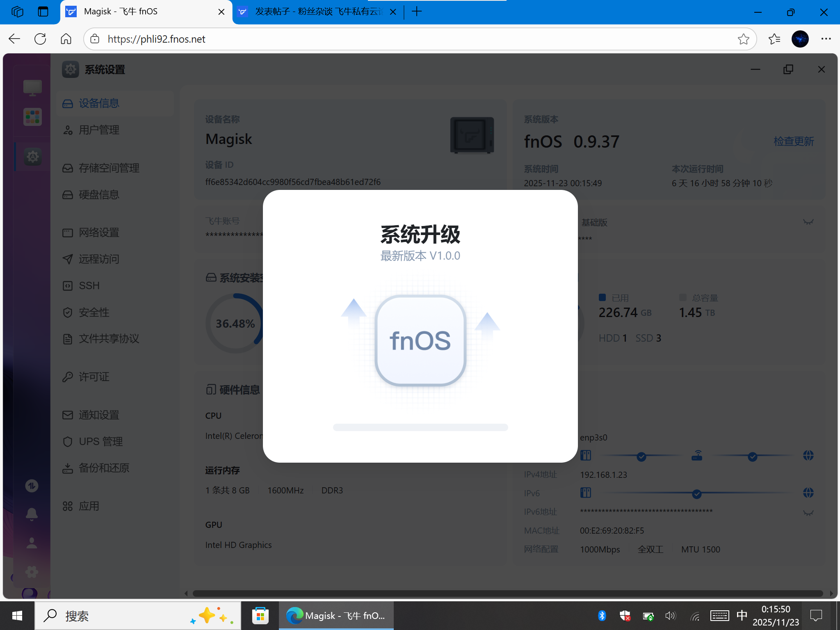Open the App Center grid icon in the dock
The image size is (840, 630).
(x=32, y=116)
